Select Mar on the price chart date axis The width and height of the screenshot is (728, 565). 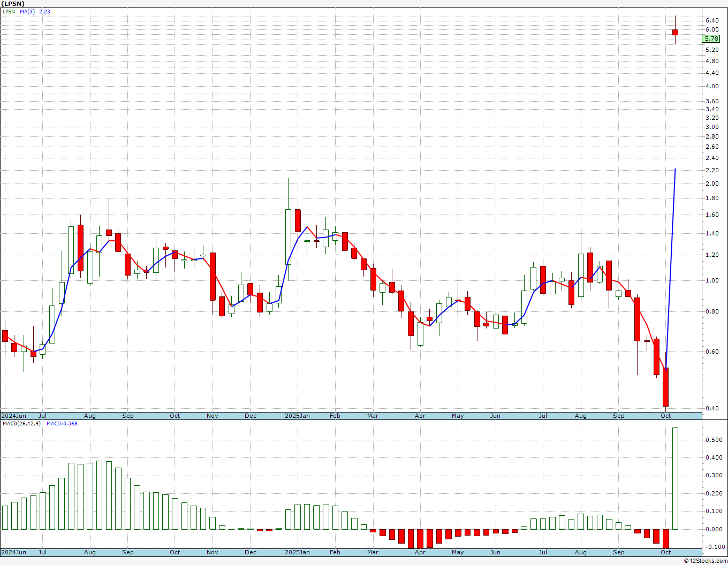click(x=373, y=416)
